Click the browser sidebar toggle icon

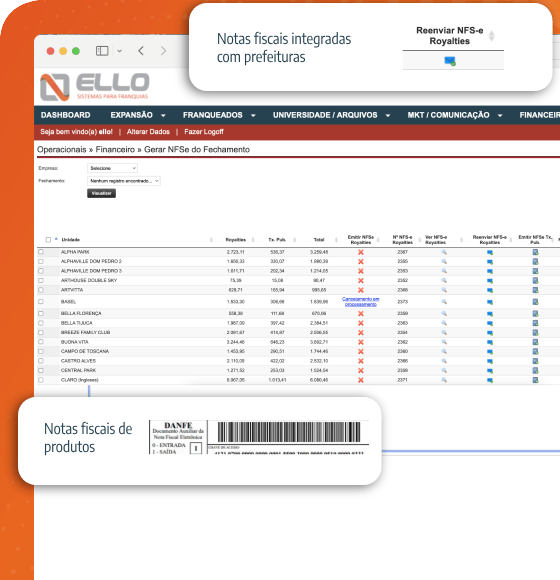point(102,51)
